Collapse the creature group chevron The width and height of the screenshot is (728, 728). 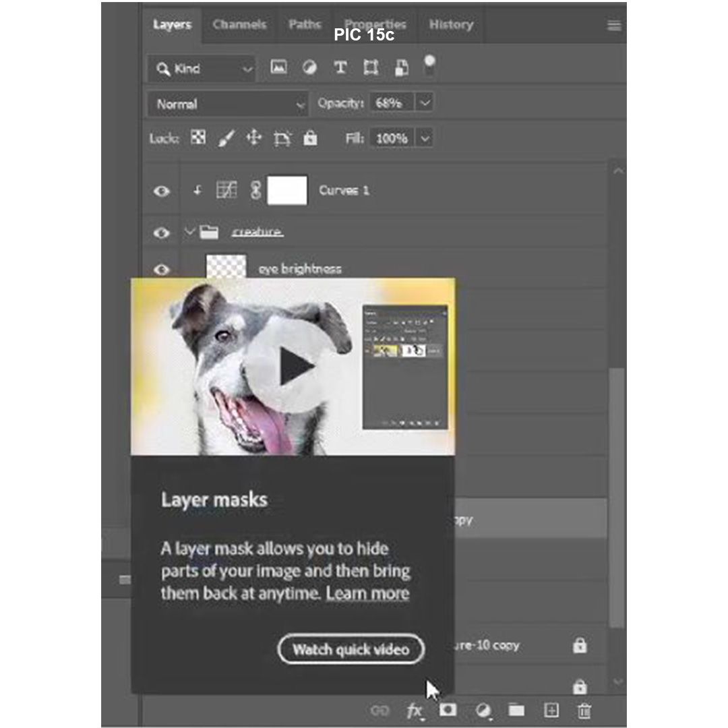point(189,231)
